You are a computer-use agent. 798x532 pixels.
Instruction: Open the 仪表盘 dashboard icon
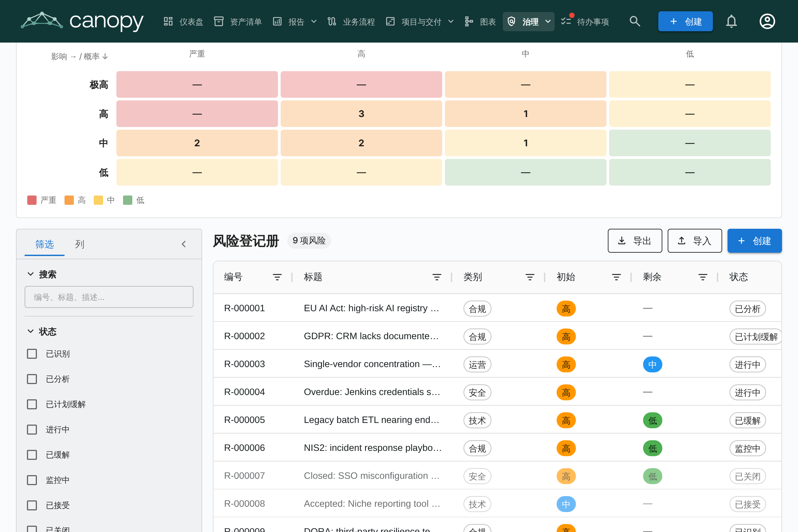[168, 21]
